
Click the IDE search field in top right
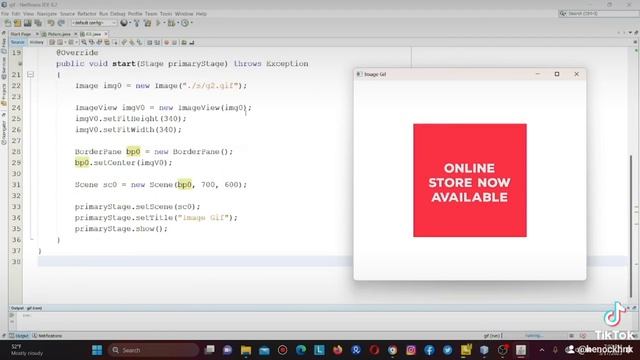click(x=598, y=13)
